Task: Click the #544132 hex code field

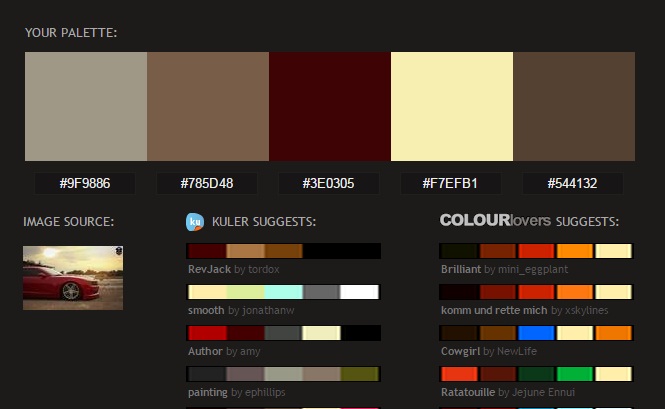Action: (573, 183)
